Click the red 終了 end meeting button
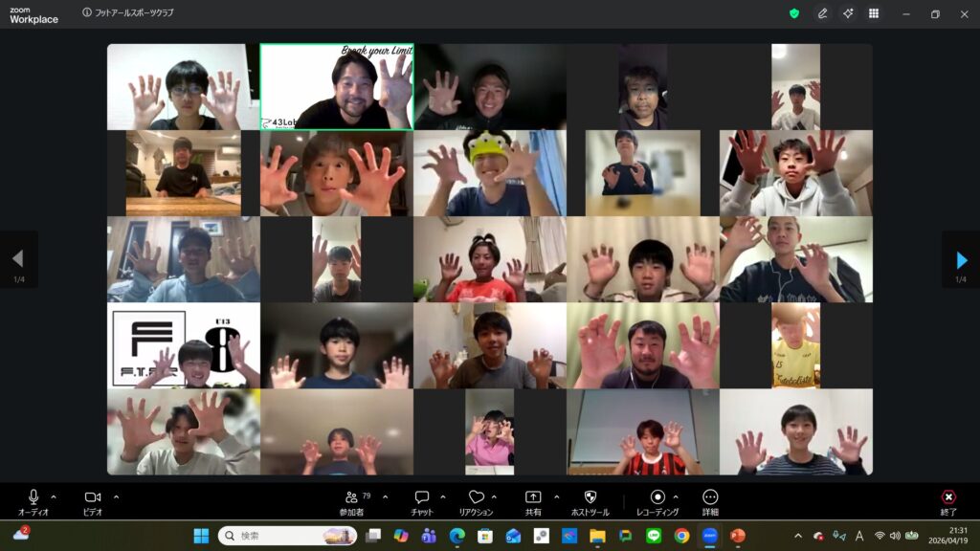The height and width of the screenshot is (551, 980). pyautogui.click(x=948, y=501)
